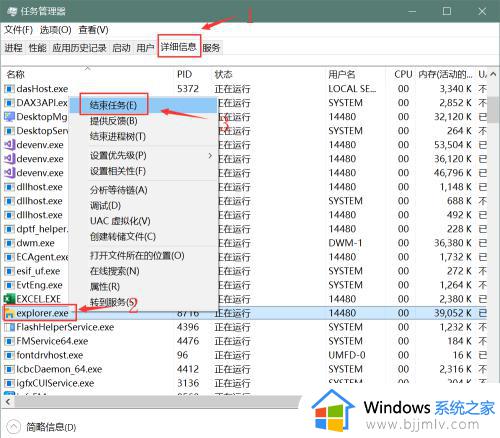This screenshot has width=500, height=438.
Task: Select the dwm.exe row name
Action: pos(35,243)
